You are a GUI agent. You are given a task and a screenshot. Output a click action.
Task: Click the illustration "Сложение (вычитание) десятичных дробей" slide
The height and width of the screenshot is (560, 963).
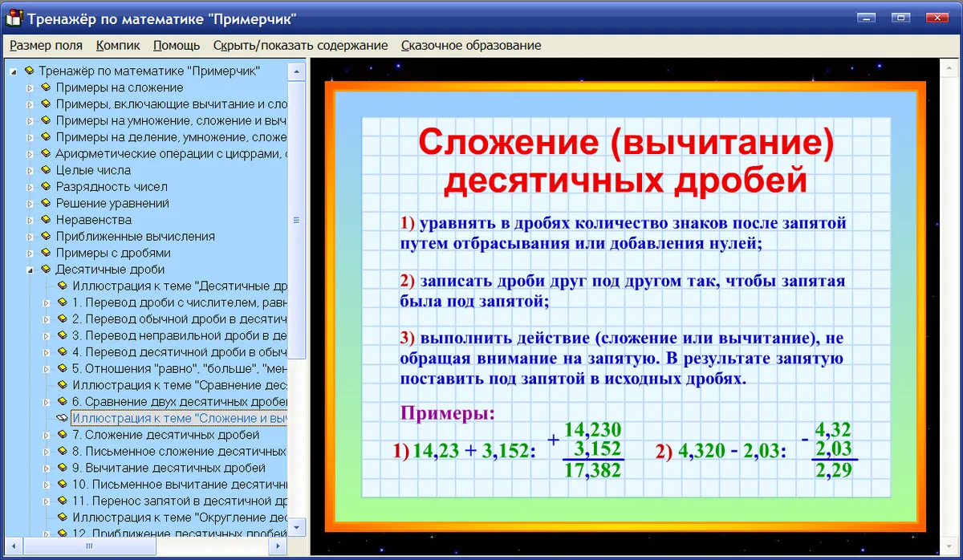626,307
